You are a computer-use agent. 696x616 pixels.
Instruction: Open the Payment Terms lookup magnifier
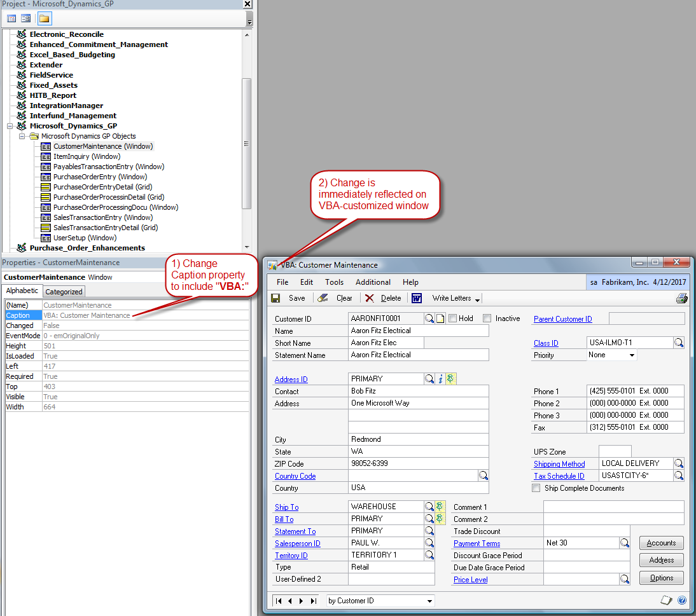(x=625, y=543)
